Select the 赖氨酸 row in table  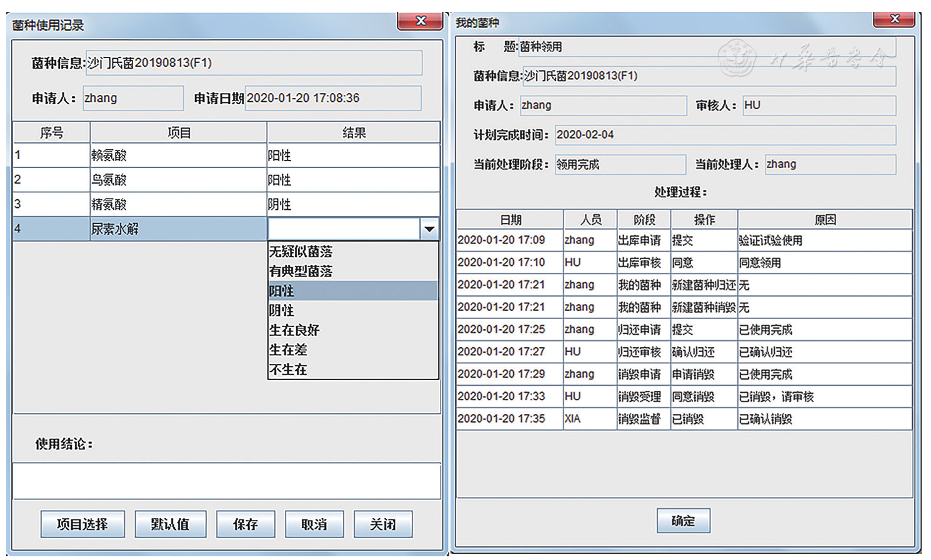pos(178,155)
